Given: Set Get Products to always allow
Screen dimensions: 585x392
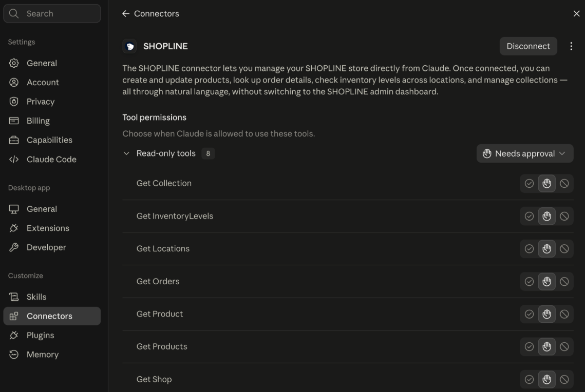Looking at the screenshot, I should 529,346.
